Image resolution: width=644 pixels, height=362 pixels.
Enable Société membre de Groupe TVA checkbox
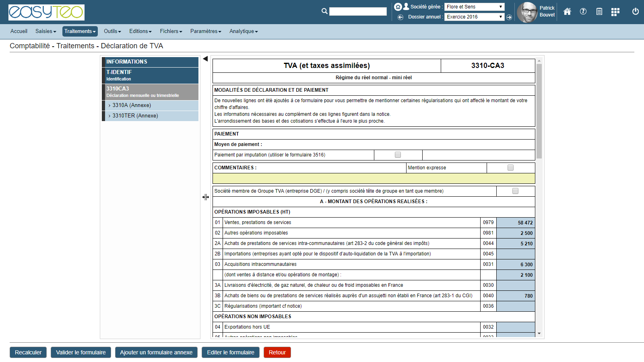(x=515, y=191)
